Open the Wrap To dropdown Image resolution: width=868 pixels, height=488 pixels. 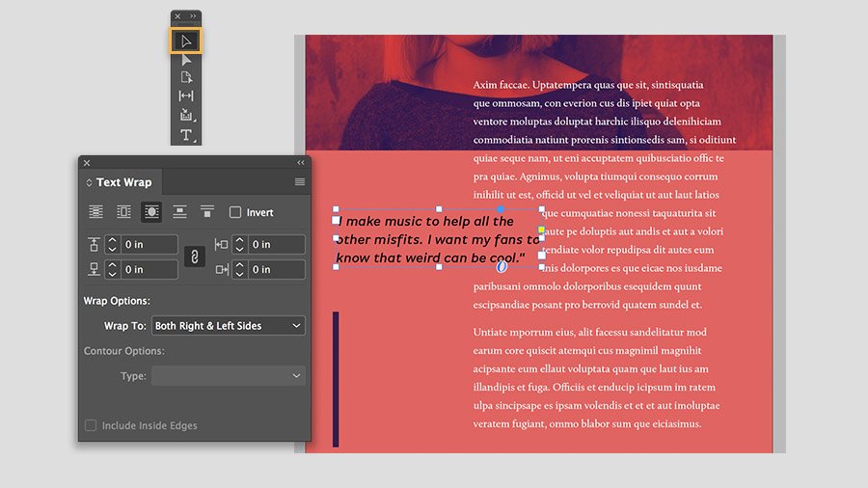(228, 326)
